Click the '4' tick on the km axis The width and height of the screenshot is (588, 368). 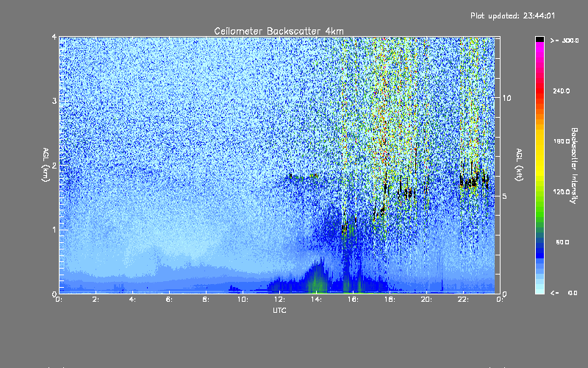tap(54, 37)
